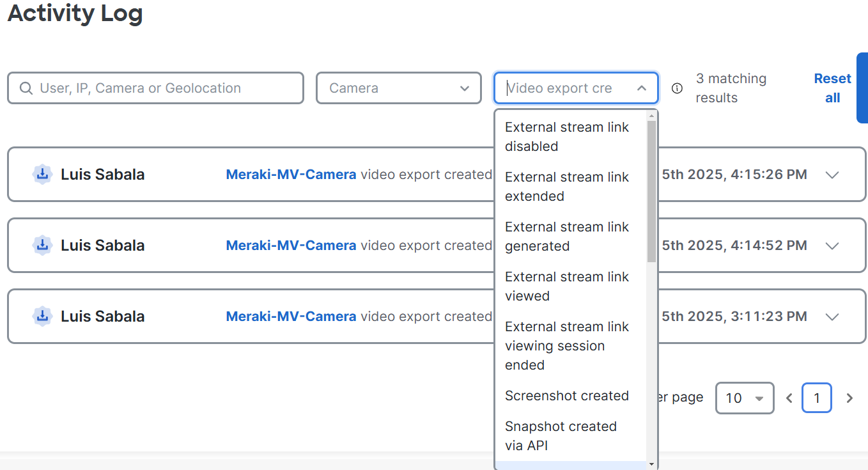Click Luis Sabala in the 4:15:26 PM row
Image resolution: width=868 pixels, height=470 pixels.
coord(102,175)
